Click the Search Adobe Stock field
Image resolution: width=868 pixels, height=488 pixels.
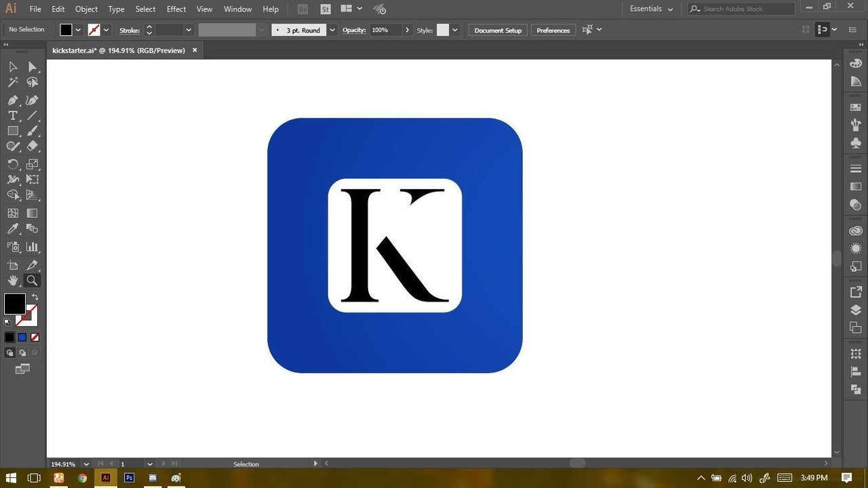(x=741, y=9)
